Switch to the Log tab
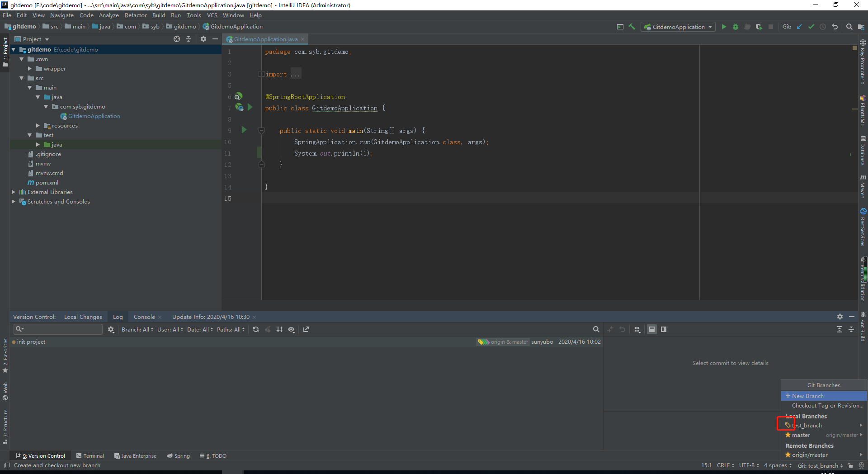The height and width of the screenshot is (474, 868). [x=118, y=317]
